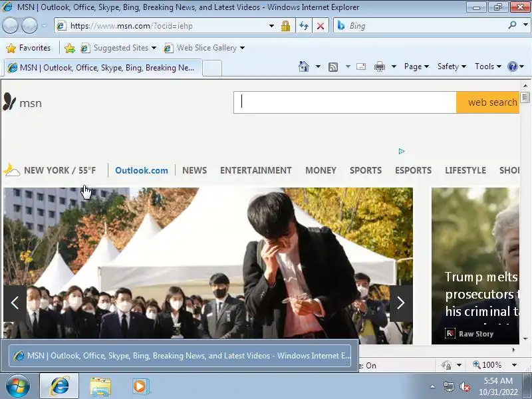Click the vertical scrollbar down arrow
The height and width of the screenshot is (399, 532).
click(x=525, y=338)
